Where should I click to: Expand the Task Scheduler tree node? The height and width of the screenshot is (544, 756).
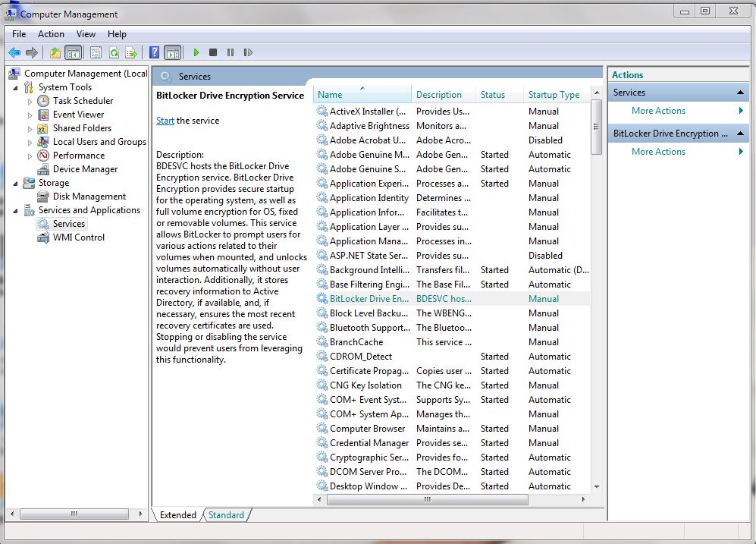(x=30, y=101)
